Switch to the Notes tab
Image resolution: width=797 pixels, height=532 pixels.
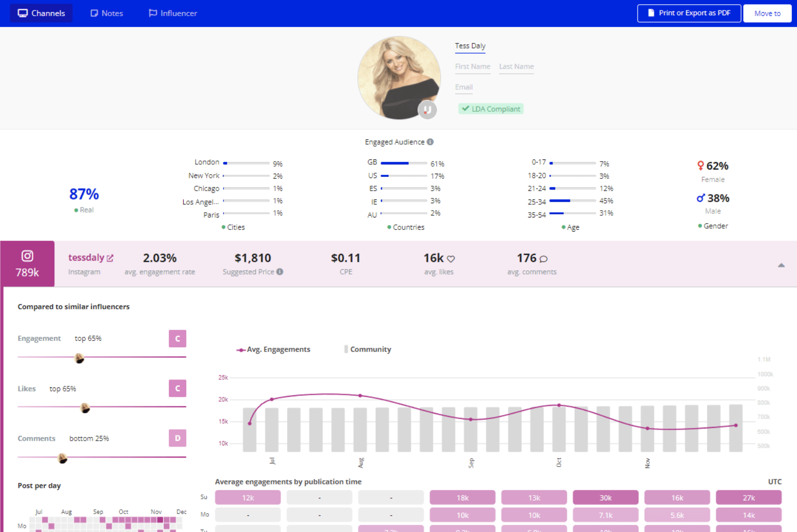coord(107,13)
